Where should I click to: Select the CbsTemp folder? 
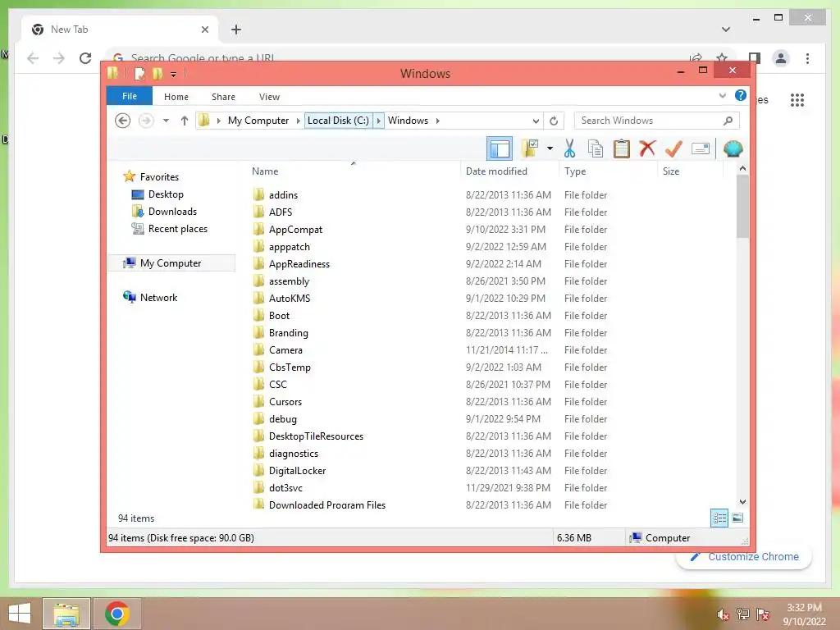point(290,367)
